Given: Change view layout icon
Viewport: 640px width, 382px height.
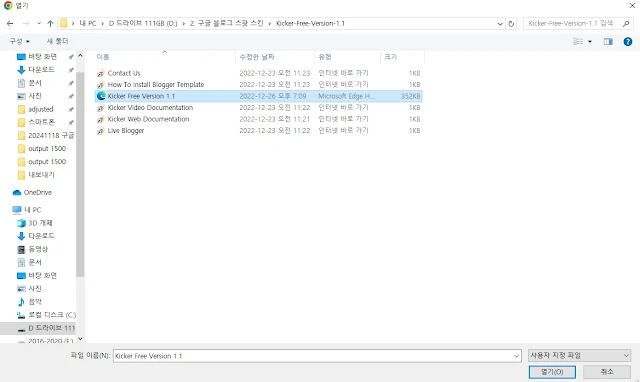Looking at the screenshot, I should [x=578, y=41].
